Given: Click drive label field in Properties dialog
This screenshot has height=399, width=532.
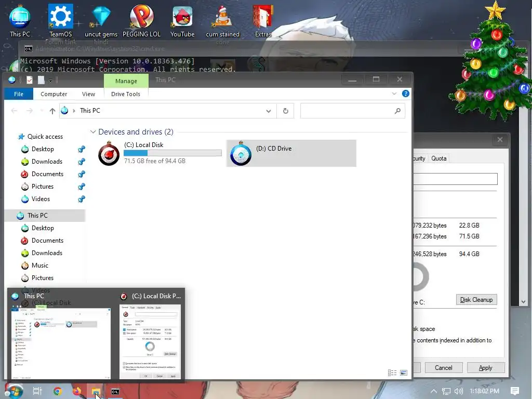Looking at the screenshot, I should pos(455,179).
